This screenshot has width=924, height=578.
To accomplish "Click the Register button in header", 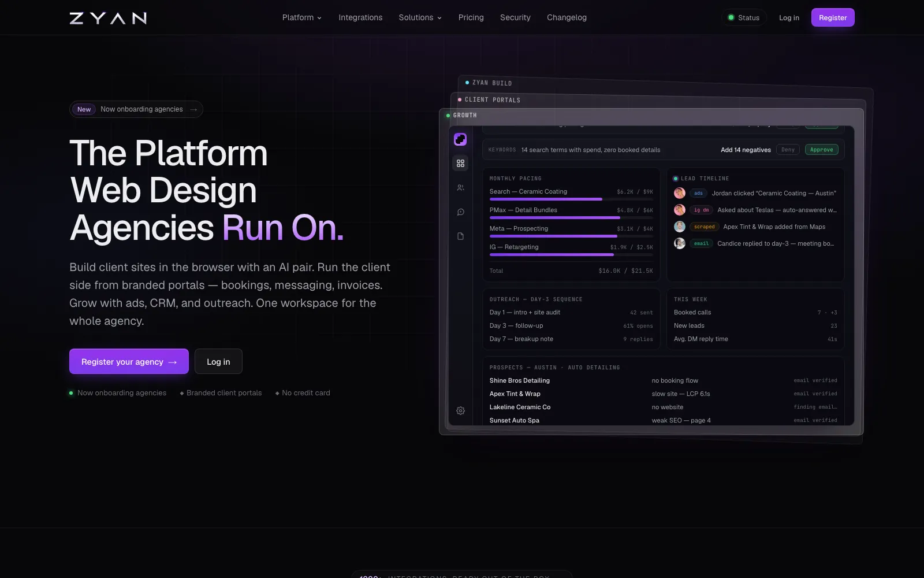I will [x=833, y=17].
